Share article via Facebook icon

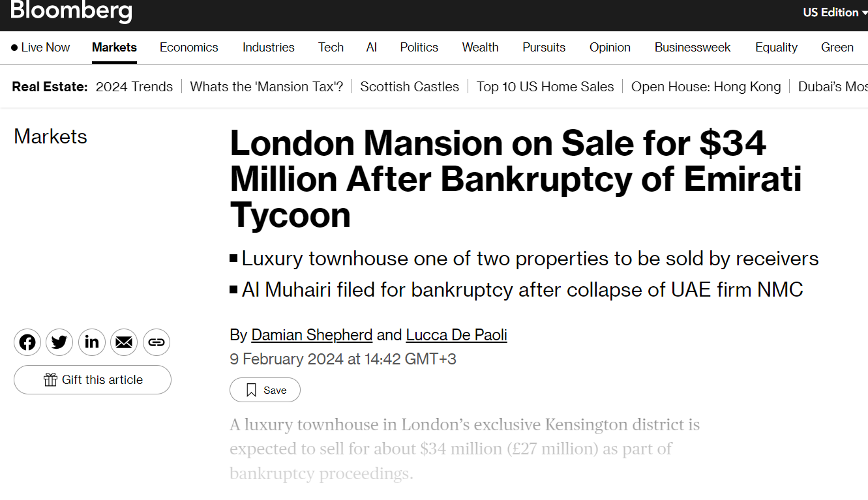[x=27, y=342]
